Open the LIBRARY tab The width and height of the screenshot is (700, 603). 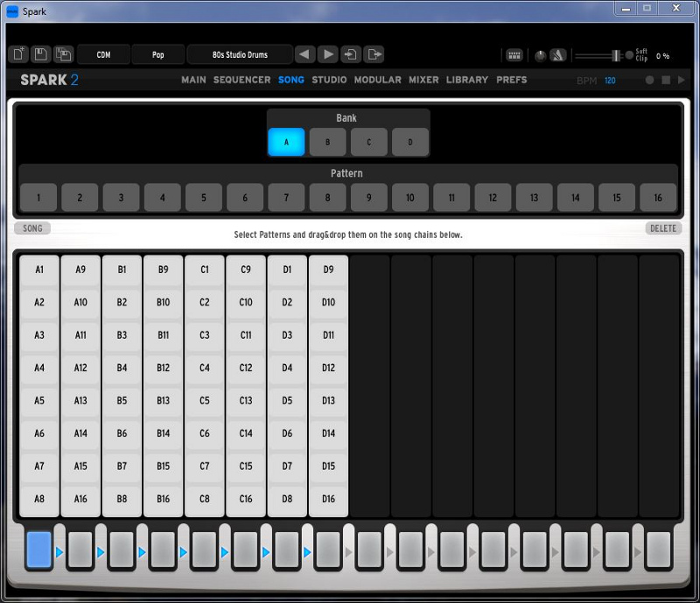click(467, 80)
